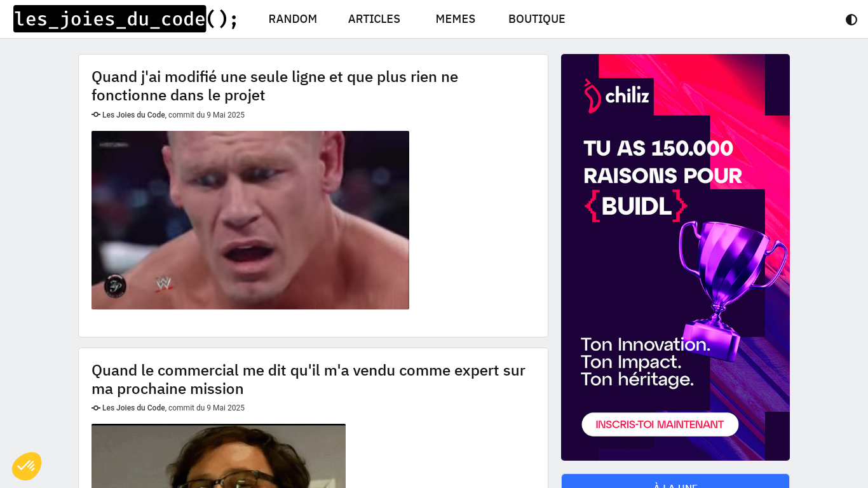Open the ARTICLES menu

pyautogui.click(x=374, y=19)
